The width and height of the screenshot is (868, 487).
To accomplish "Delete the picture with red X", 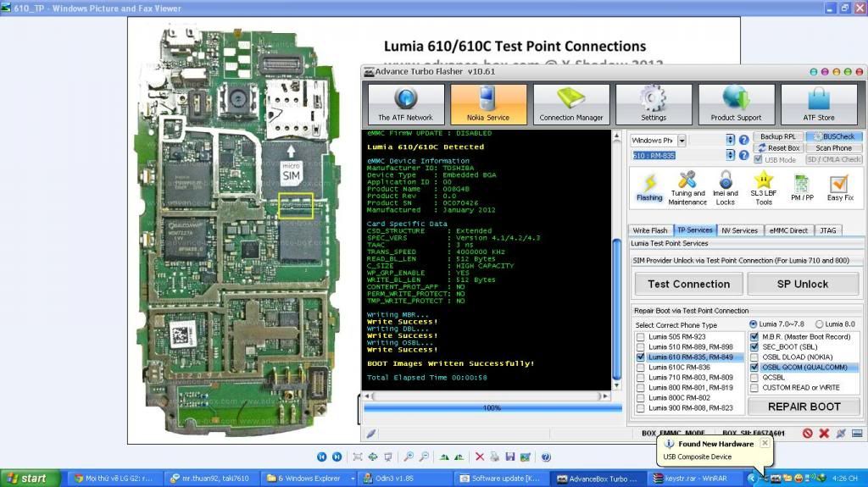I will (480, 457).
